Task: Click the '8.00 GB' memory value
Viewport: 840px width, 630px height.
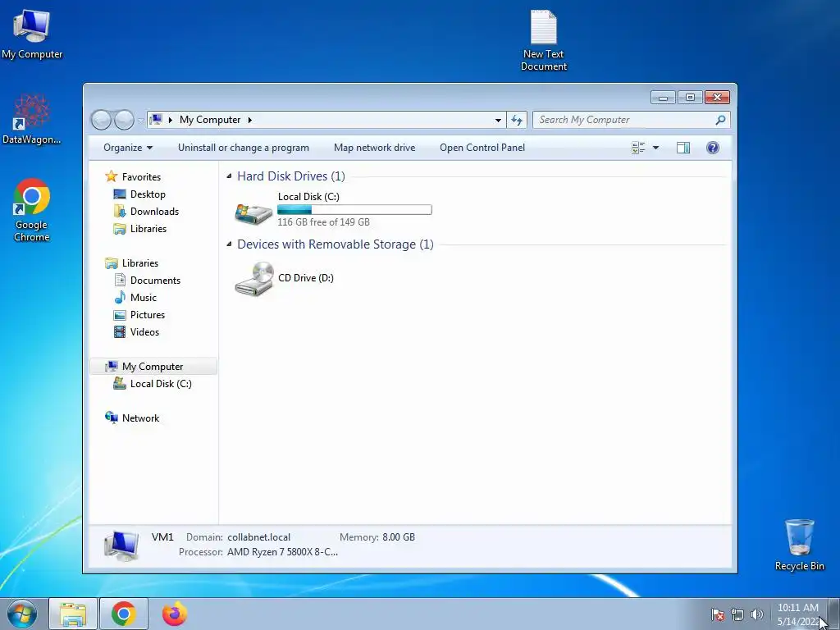Action: point(398,536)
